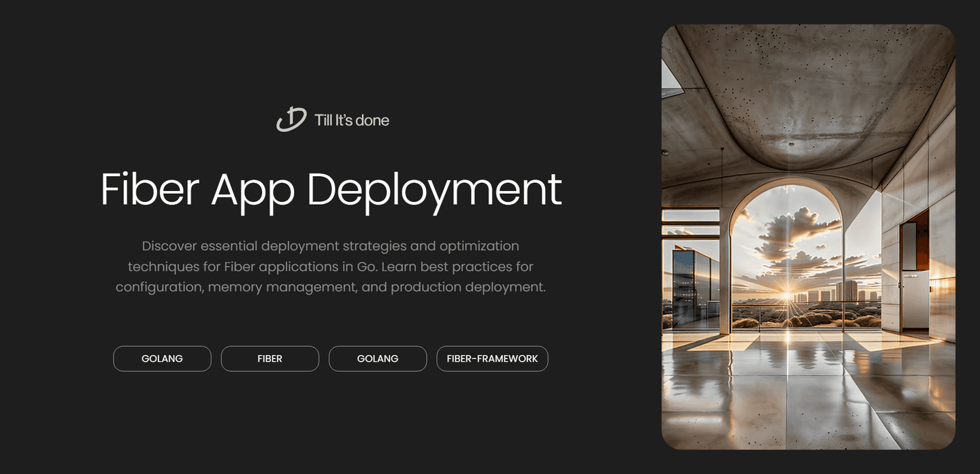Select the GOLANG tag pill
The height and width of the screenshot is (474, 980).
pos(162,358)
